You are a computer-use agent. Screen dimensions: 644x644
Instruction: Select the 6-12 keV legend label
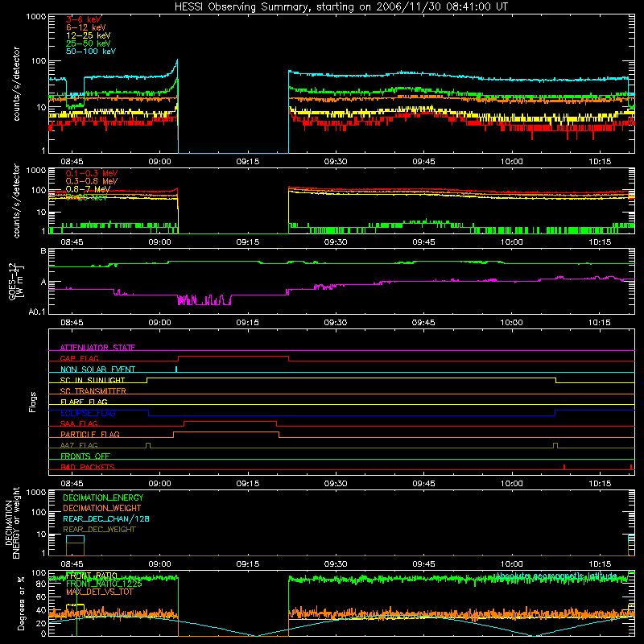[86, 27]
